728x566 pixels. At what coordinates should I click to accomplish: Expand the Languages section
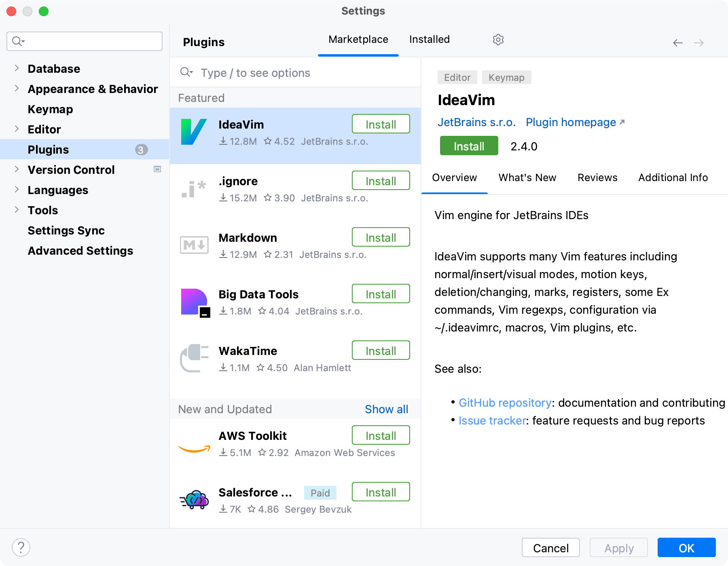pos(16,190)
